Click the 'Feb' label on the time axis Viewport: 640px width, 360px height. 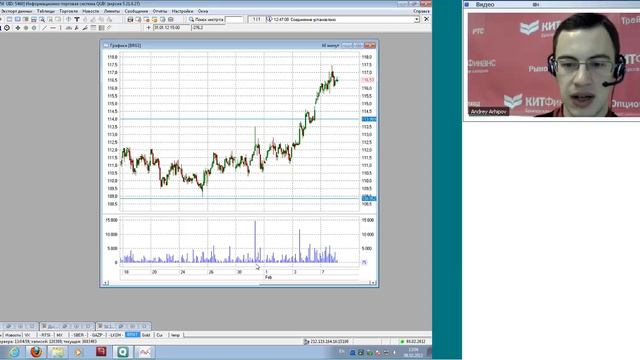tap(268, 277)
